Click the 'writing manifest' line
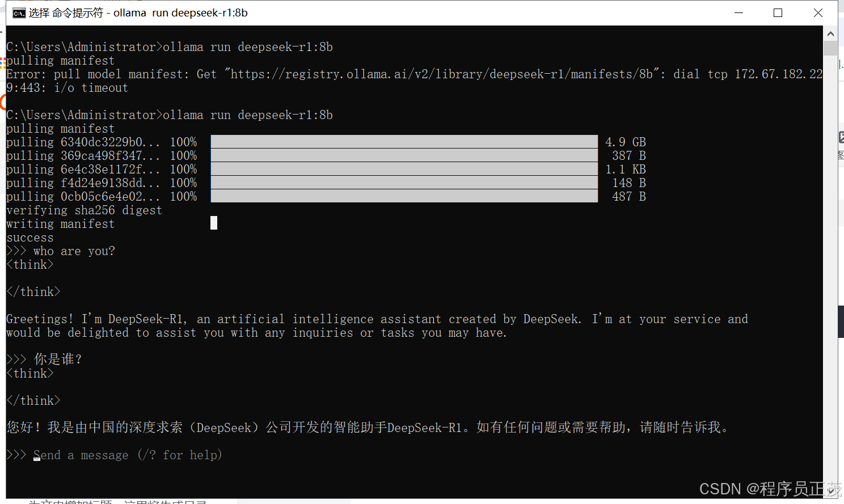844x504 pixels. coord(60,224)
